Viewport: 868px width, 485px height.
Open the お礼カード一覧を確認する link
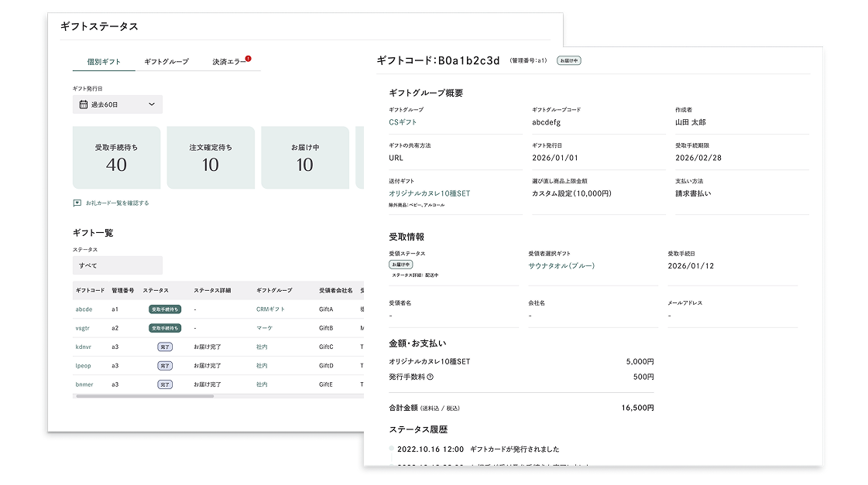pos(117,203)
